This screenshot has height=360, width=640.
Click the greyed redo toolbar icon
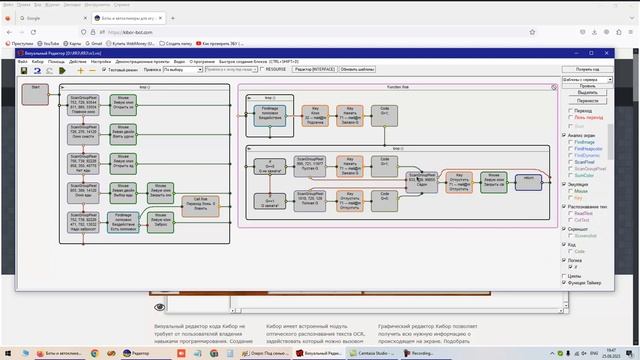pyautogui.click(x=49, y=71)
